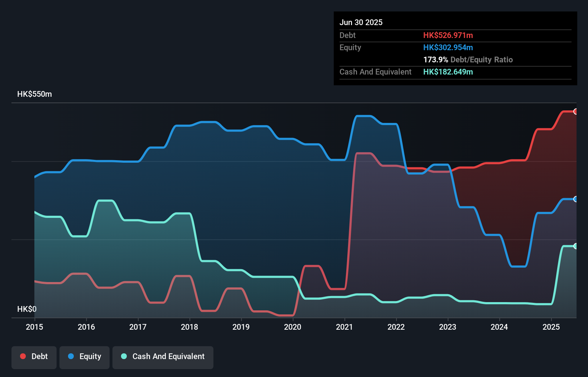The image size is (588, 377).
Task: Select the blue Equity dot in the legend
Action: pyautogui.click(x=71, y=356)
